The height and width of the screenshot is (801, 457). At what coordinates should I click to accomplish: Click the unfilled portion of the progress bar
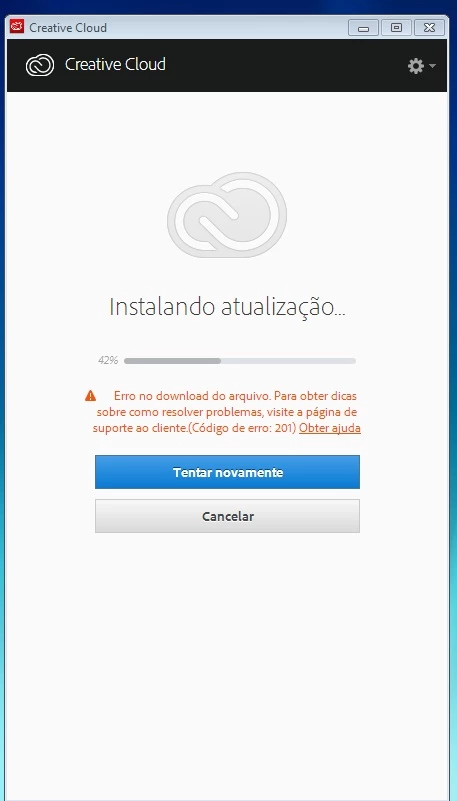tap(288, 361)
